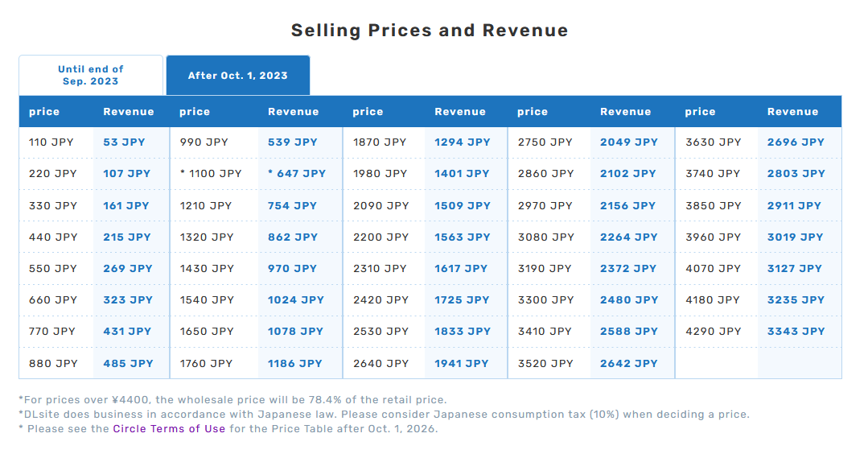Screen dimensions: 868x454
Task: Select the 1024 JPY revenue value
Action: tap(295, 300)
